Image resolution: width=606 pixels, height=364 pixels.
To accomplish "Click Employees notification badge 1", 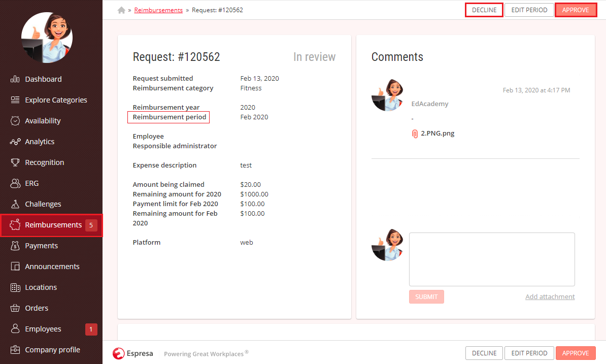I will point(91,329).
